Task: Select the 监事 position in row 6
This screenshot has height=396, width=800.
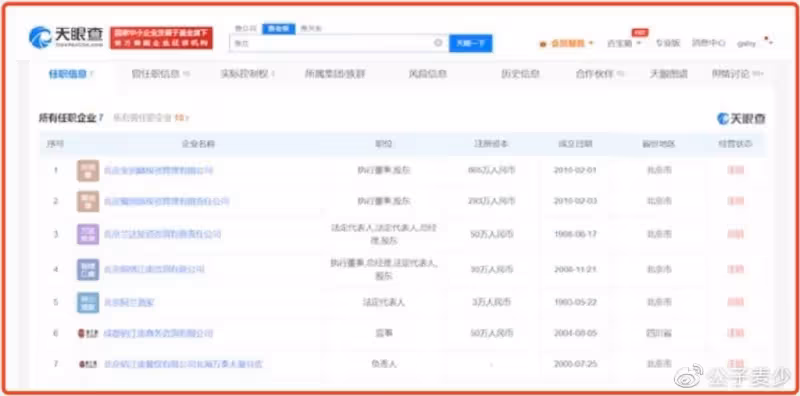Action: [384, 333]
